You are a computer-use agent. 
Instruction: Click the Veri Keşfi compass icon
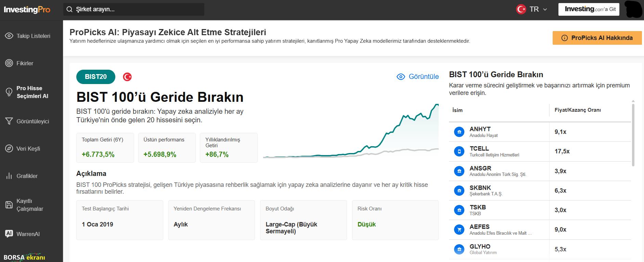click(x=9, y=149)
